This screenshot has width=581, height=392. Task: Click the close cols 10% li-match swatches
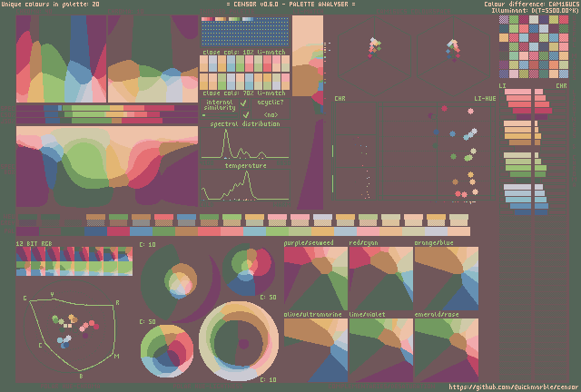tap(245, 65)
